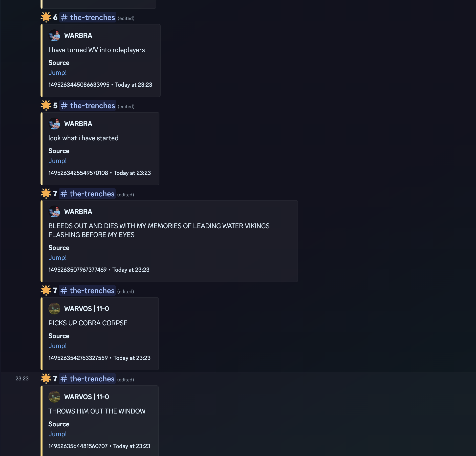Jump to the BLEEDS OUT AND DIES source message
The height and width of the screenshot is (456, 476).
click(x=58, y=258)
